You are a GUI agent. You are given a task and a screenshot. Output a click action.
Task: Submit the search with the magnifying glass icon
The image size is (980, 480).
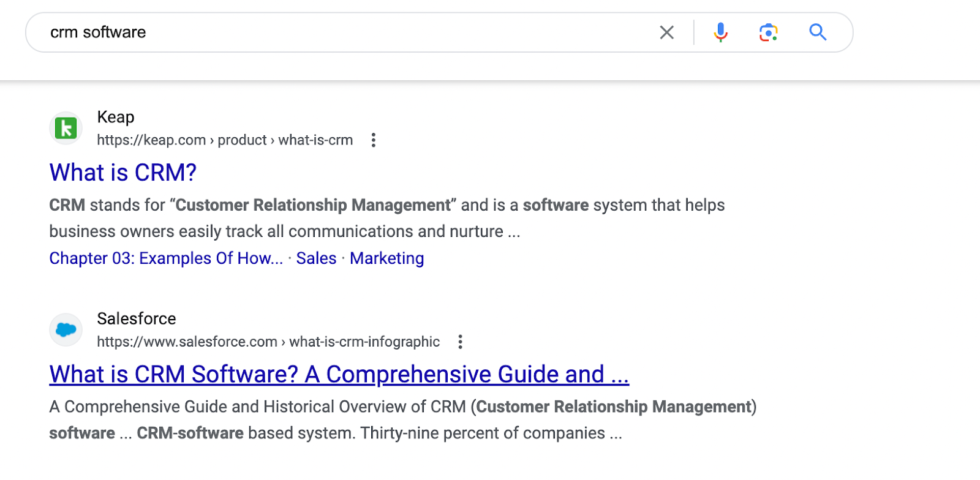[x=818, y=32]
